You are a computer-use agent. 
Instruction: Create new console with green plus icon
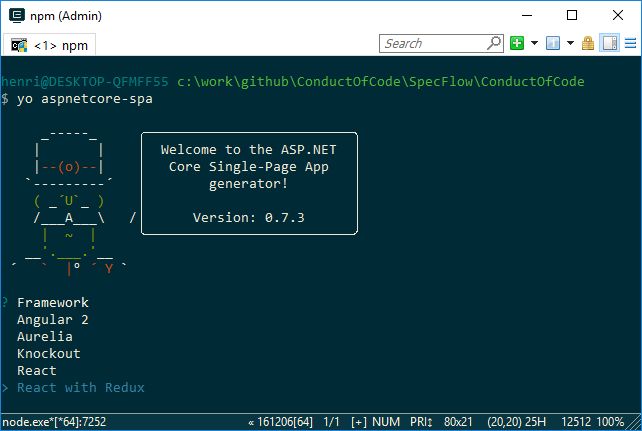click(517, 43)
